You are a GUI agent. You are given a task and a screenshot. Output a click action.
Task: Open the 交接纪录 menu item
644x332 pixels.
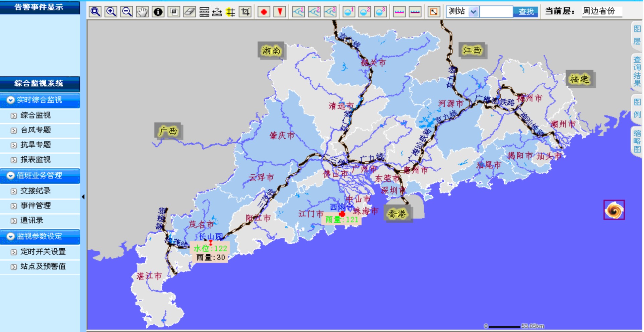tap(35, 191)
